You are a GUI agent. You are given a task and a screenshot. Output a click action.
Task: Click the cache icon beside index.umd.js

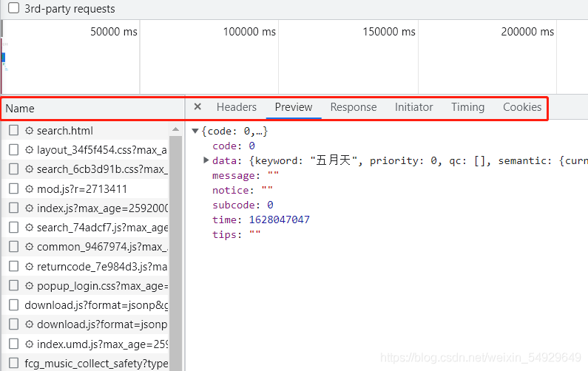coord(30,344)
